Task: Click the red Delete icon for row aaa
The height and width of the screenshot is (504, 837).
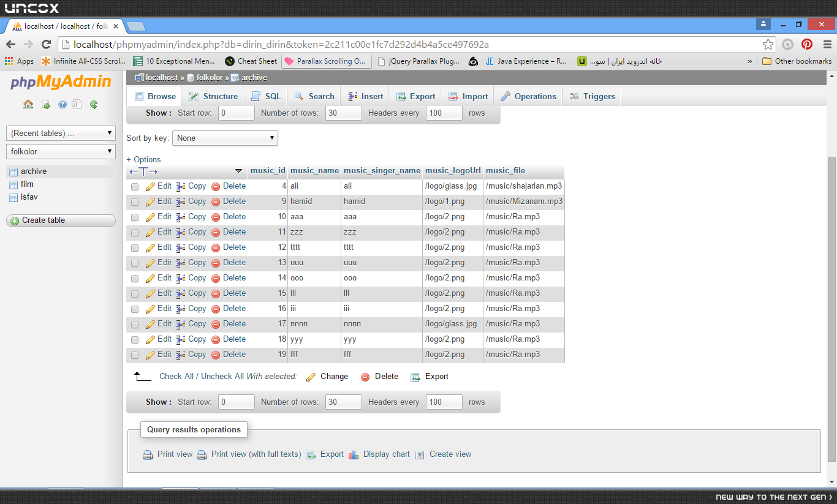Action: pyautogui.click(x=216, y=217)
